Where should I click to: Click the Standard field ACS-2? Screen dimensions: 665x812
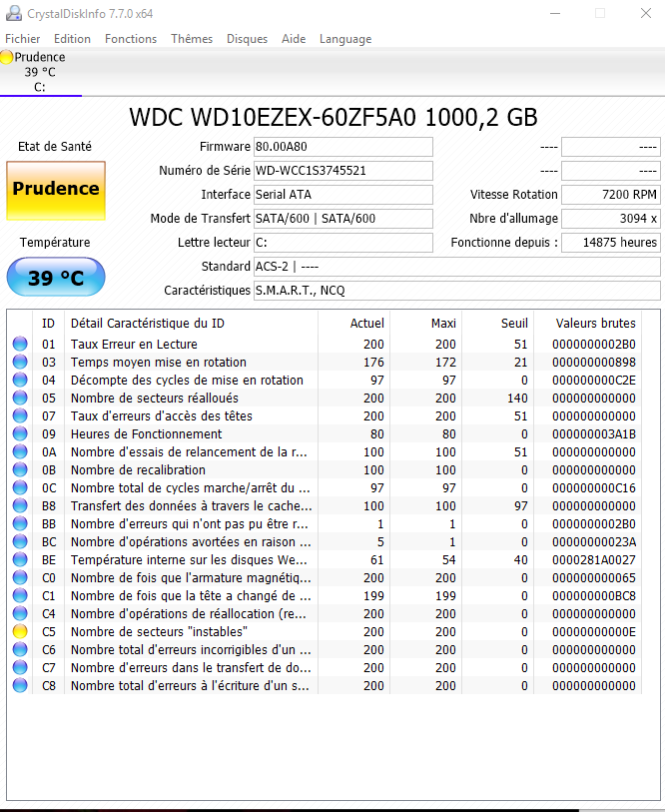pyautogui.click(x=456, y=267)
